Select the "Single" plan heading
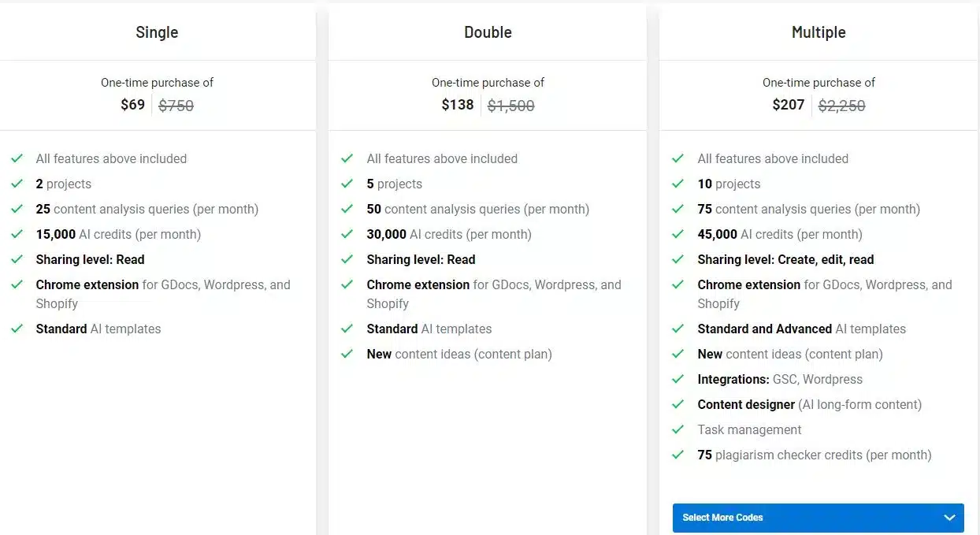 click(157, 32)
